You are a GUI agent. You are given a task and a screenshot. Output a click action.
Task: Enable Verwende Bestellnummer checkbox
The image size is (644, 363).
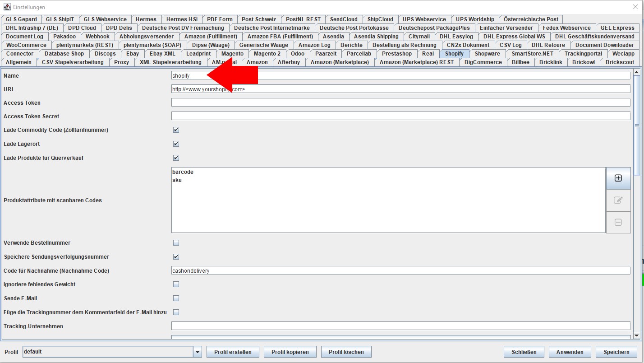(x=176, y=243)
